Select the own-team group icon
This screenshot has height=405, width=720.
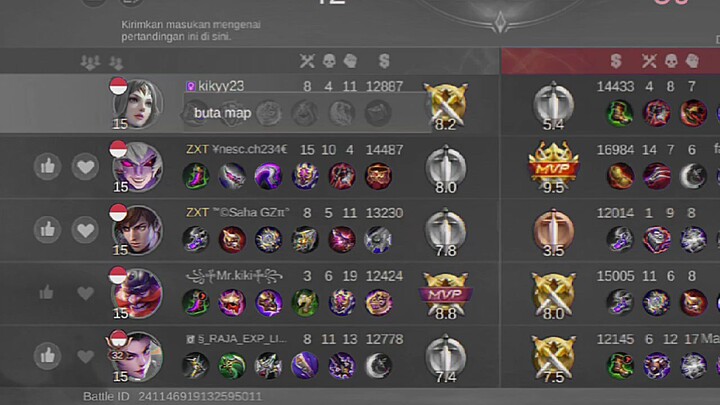pos(116,62)
